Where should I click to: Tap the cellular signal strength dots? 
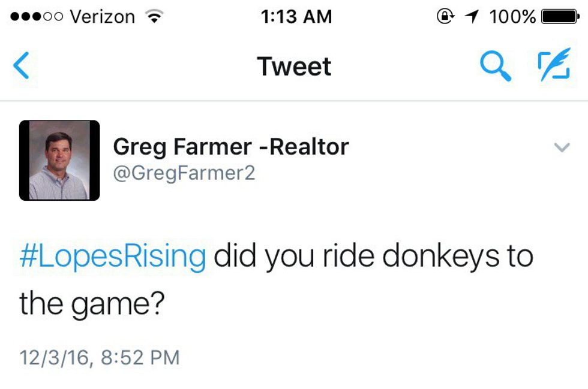pos(37,17)
